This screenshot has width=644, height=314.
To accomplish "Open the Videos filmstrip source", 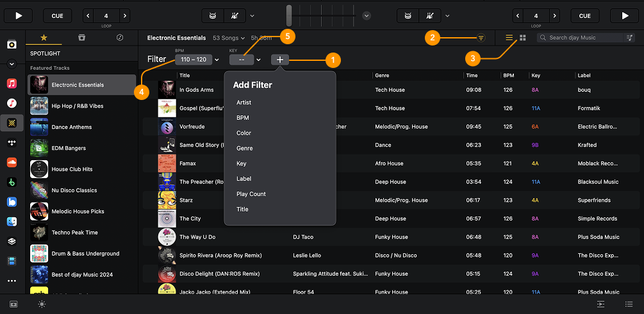I will tap(12, 261).
